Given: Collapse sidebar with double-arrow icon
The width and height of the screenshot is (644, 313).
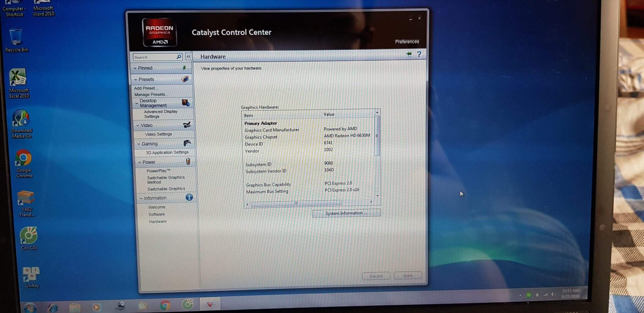Looking at the screenshot, I should coord(188,57).
